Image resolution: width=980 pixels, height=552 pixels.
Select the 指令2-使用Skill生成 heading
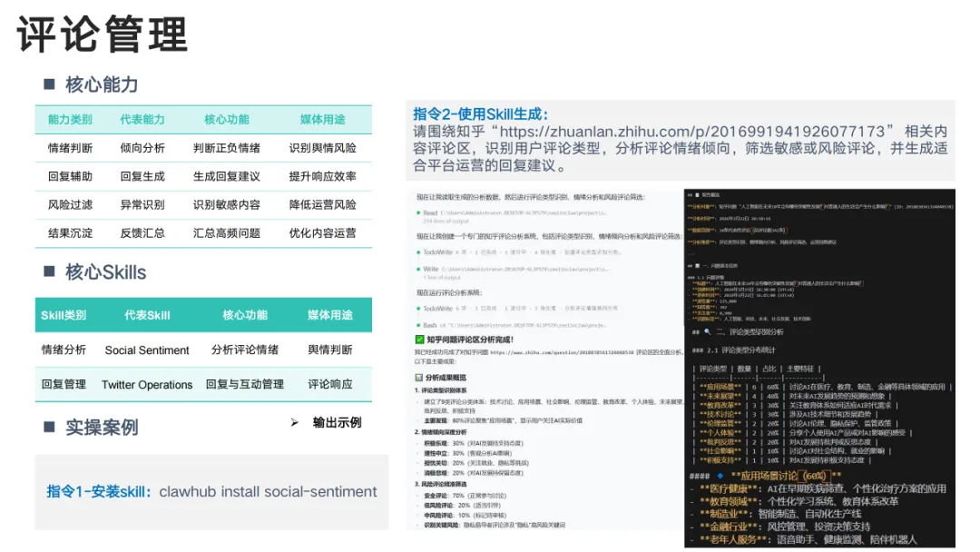point(480,114)
